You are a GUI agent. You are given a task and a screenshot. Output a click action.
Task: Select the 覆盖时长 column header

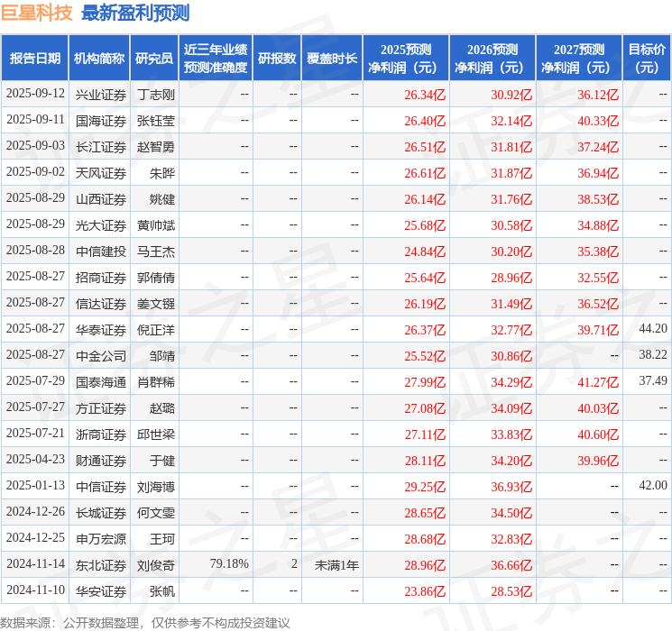tap(331, 59)
